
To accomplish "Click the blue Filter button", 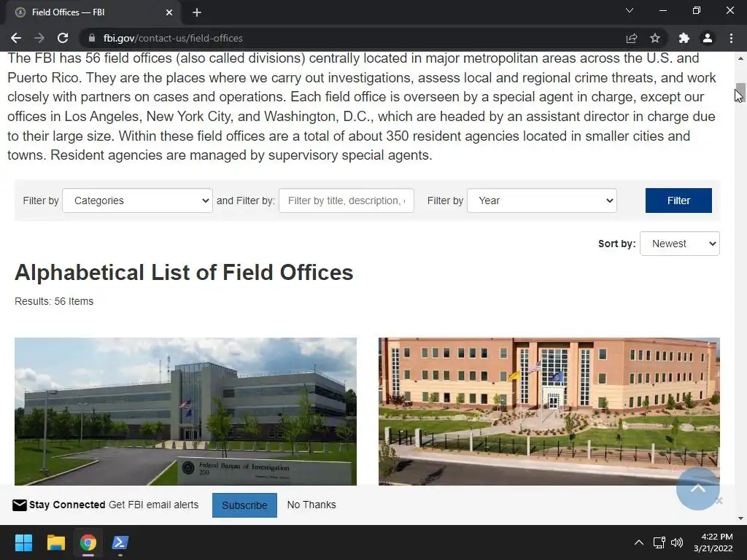I will (678, 201).
